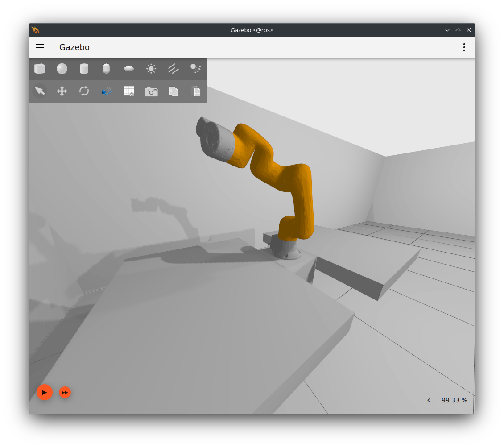The image size is (504, 448).
Task: Open the three-dot plugins menu
Action: tap(464, 47)
